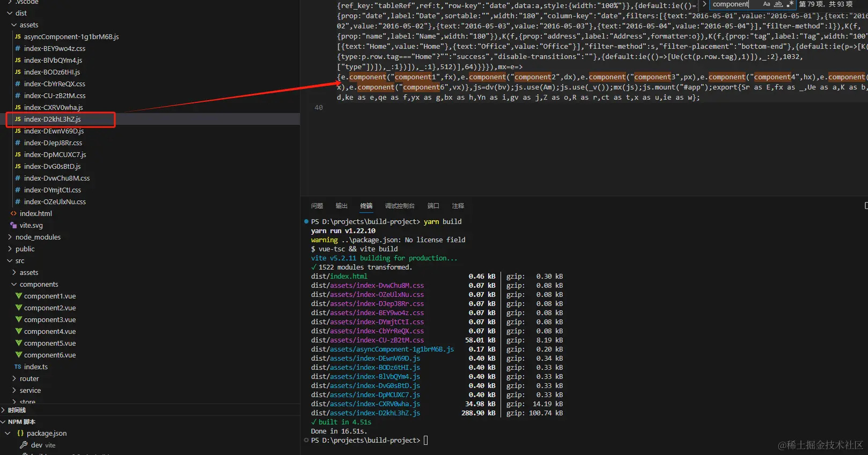The width and height of the screenshot is (868, 455).
Task: Click the wrench icon of dev script
Action: point(24,445)
